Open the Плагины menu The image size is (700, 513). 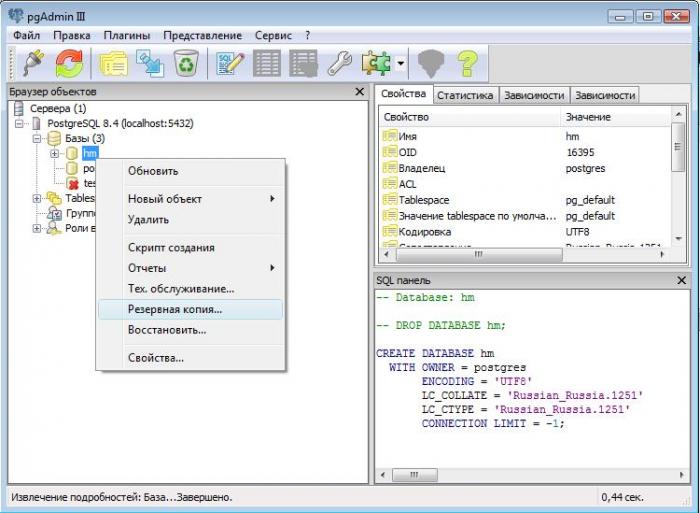pos(126,35)
